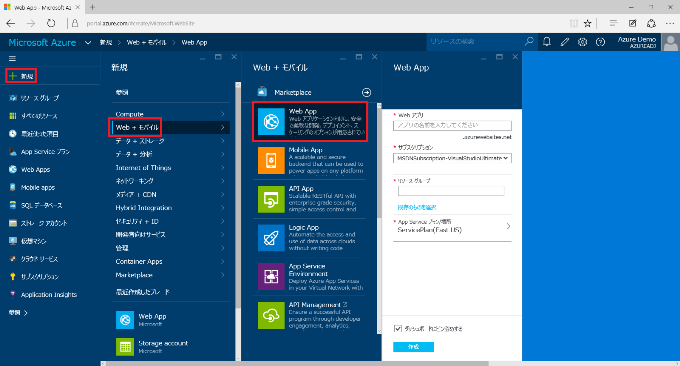
Task: Select the API App marketplace icon
Action: (x=271, y=199)
